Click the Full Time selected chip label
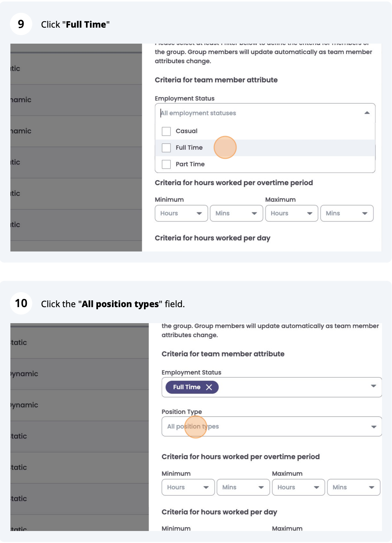392x543 pixels. (186, 387)
